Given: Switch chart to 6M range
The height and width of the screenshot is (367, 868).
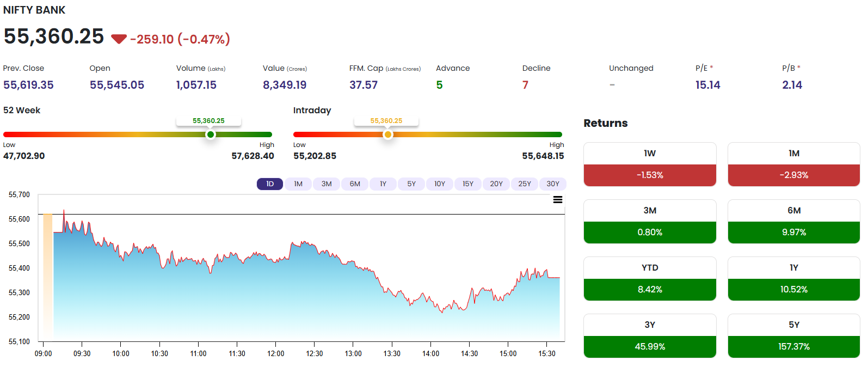Looking at the screenshot, I should [355, 184].
